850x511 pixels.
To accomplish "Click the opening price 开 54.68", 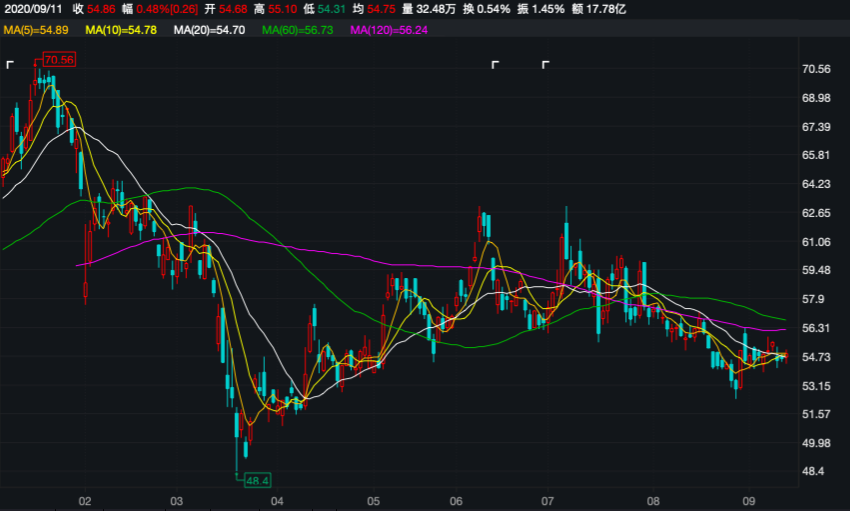I will coord(226,9).
